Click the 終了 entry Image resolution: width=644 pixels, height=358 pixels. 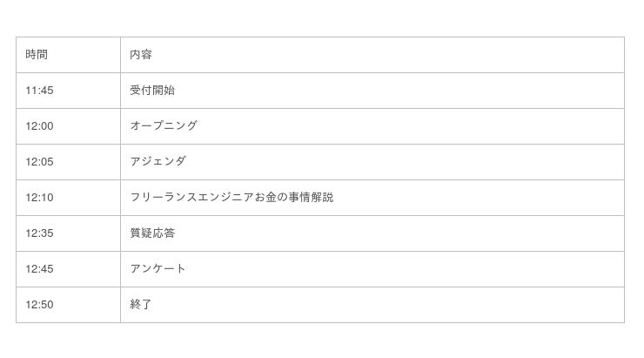tap(141, 305)
